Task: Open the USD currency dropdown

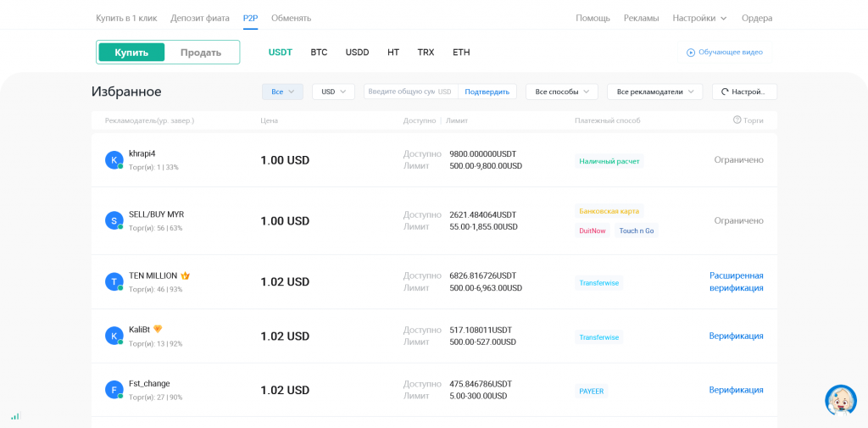Action: click(333, 92)
